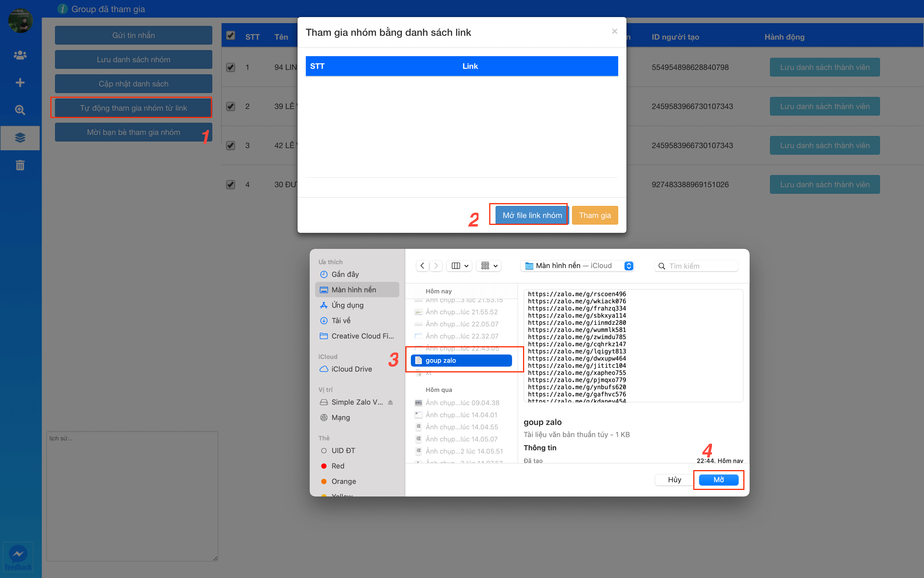924x578 pixels.
Task: Go back in file dialog
Action: pos(422,266)
